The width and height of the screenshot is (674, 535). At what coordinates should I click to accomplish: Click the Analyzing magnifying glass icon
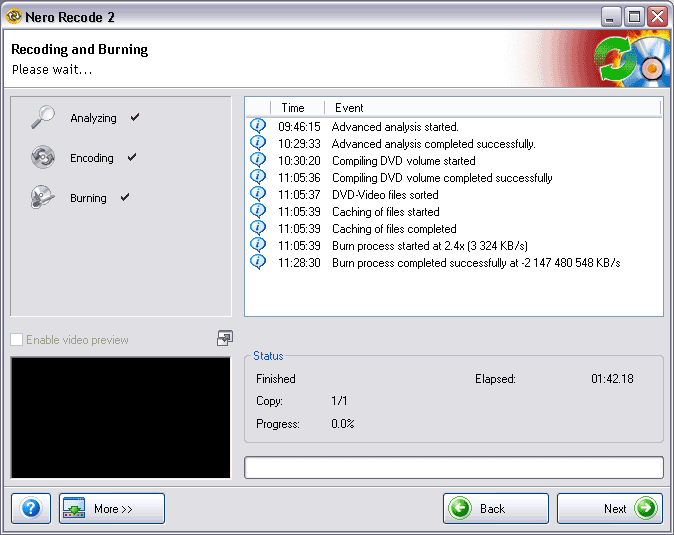point(43,117)
